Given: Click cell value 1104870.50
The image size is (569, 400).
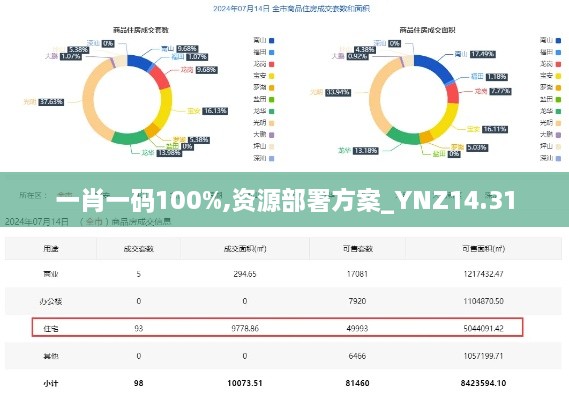Looking at the screenshot, I should 483,301.
